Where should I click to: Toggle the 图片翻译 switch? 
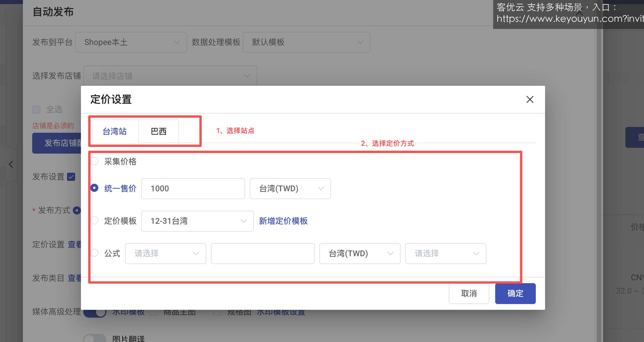click(95, 339)
